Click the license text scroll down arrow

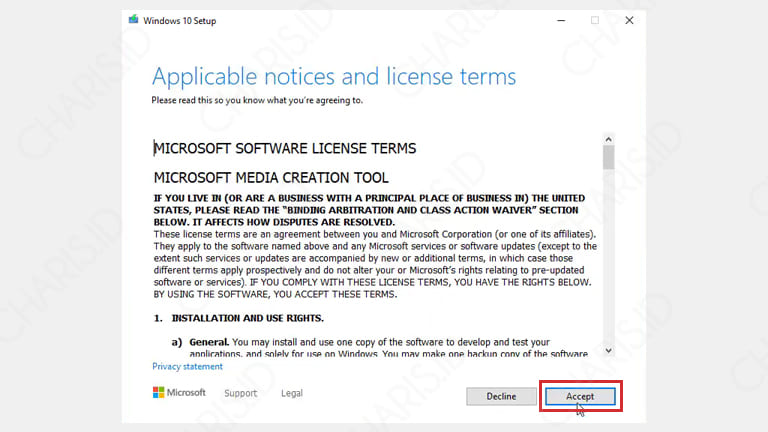tap(608, 350)
